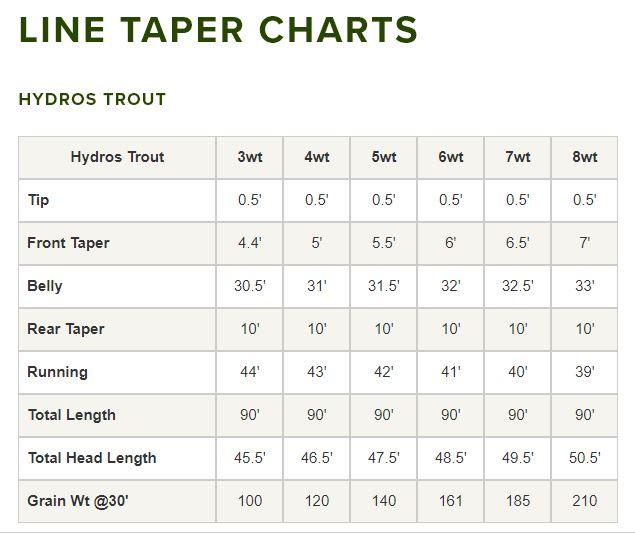The image size is (635, 534).
Task: Click the Front Taper row label
Action: point(68,243)
